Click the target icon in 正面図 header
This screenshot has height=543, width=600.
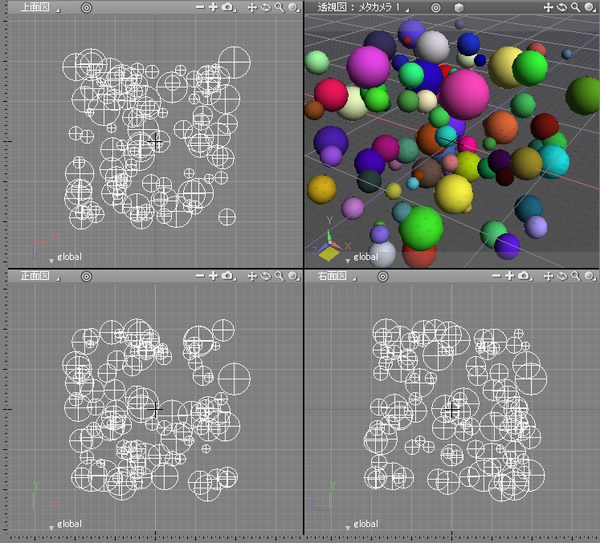point(86,276)
